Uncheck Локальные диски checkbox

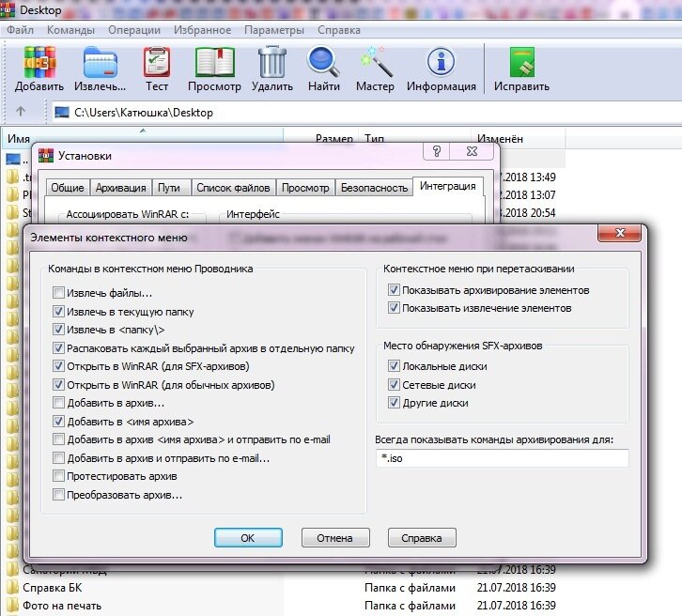394,366
